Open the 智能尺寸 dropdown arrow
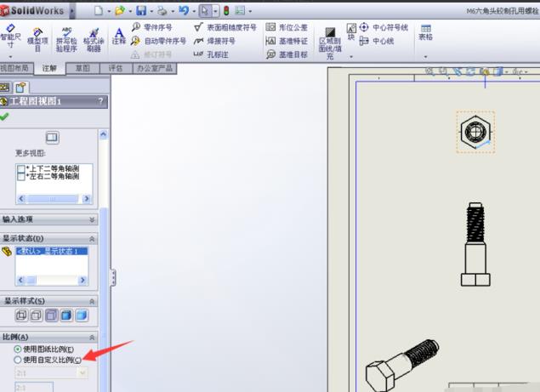The image size is (540, 392). tap(10, 56)
